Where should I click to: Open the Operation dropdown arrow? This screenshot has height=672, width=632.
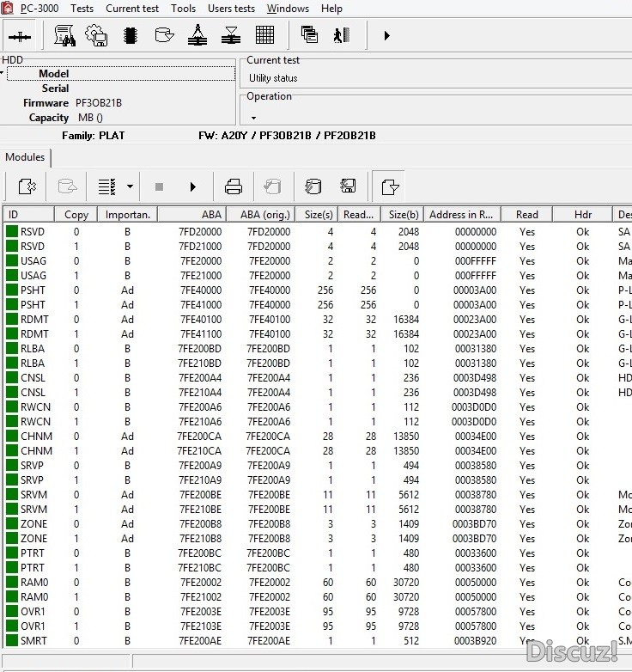(x=253, y=118)
